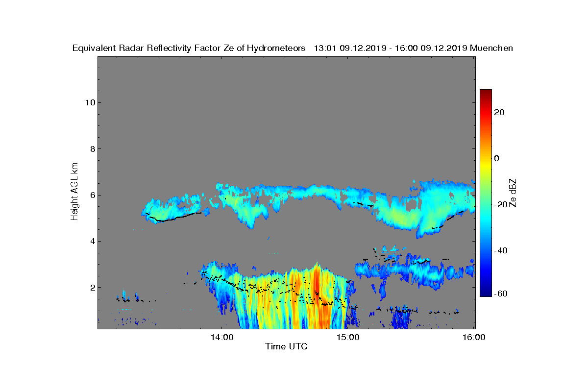
Task: Click the colorbar tick label -40
Action: click(x=500, y=250)
